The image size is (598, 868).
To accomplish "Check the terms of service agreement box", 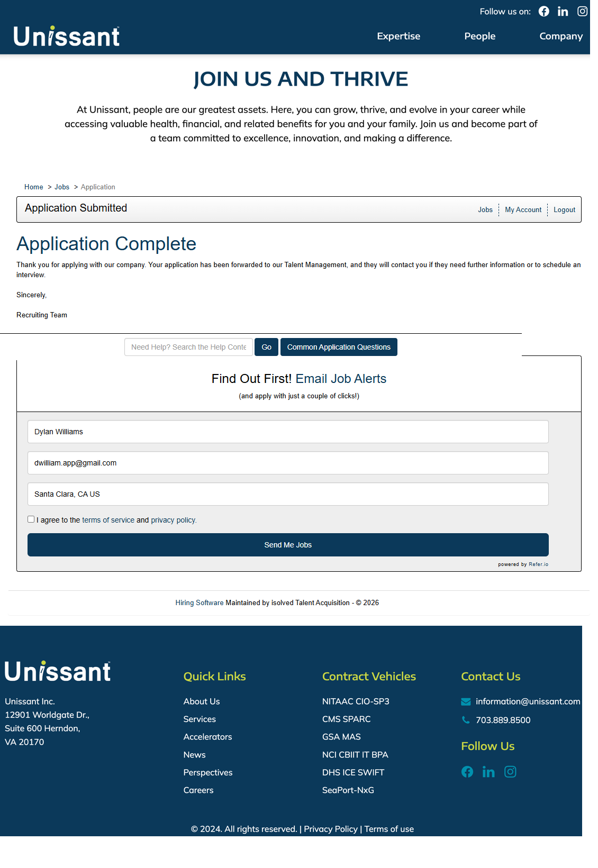I will [x=31, y=519].
